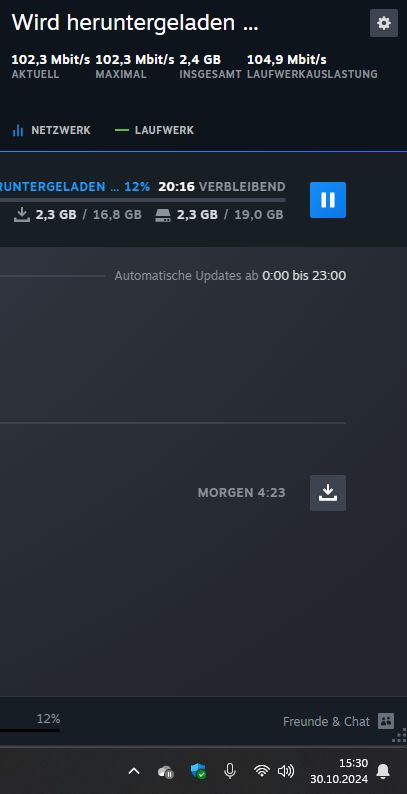Click the Automatische Updates schedule time
The width and height of the screenshot is (407, 794).
304,276
